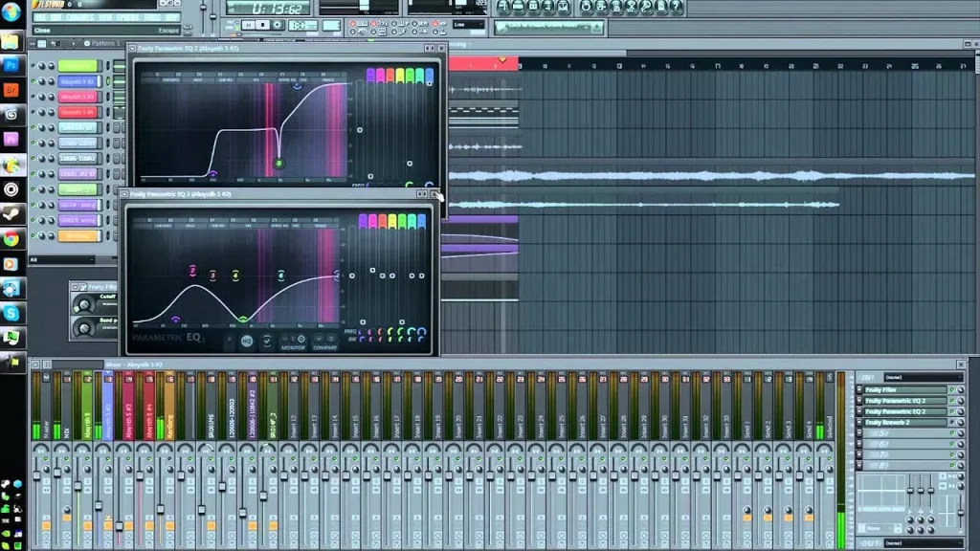Open the preset selector on the Fruity Filter panel
Viewport: 980px width, 551px height.
pyautogui.click(x=75, y=287)
